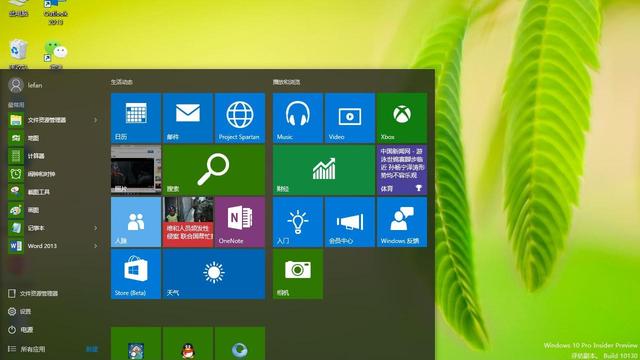Launch 截图工具 snipping tool
This screenshot has height=360, width=640.
click(x=53, y=192)
